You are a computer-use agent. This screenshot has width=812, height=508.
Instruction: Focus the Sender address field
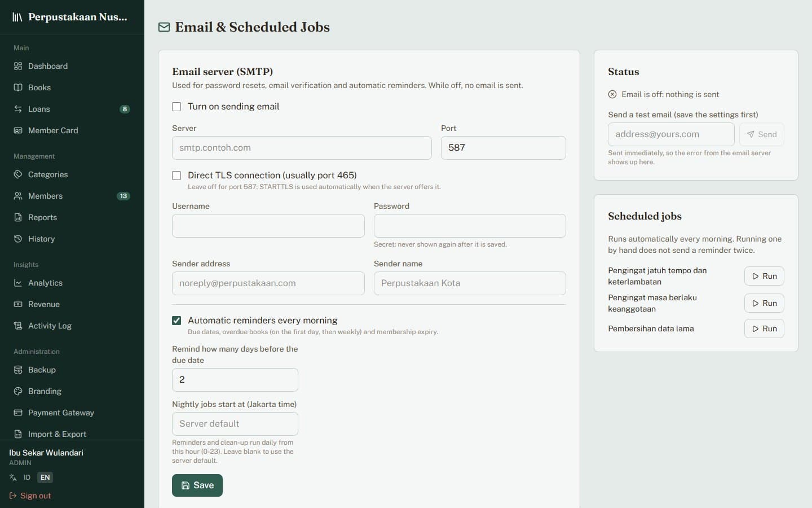pos(268,283)
